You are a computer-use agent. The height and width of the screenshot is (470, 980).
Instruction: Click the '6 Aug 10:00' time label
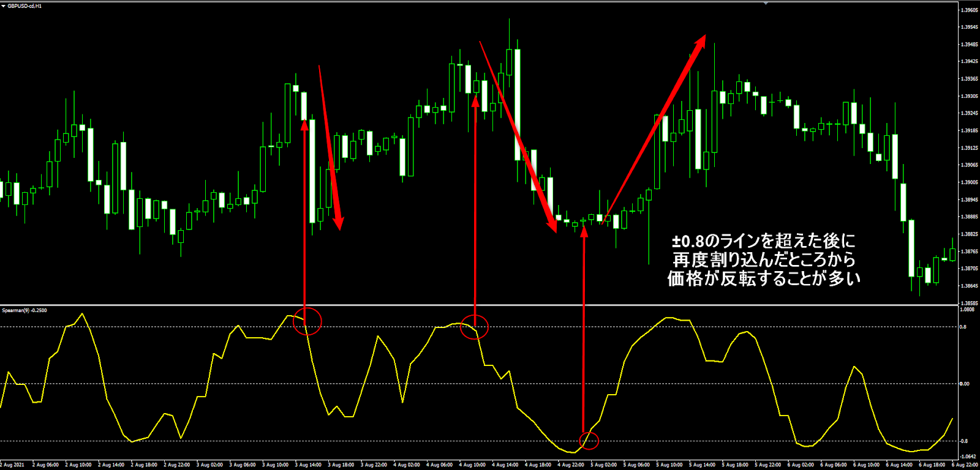pyautogui.click(x=867, y=465)
